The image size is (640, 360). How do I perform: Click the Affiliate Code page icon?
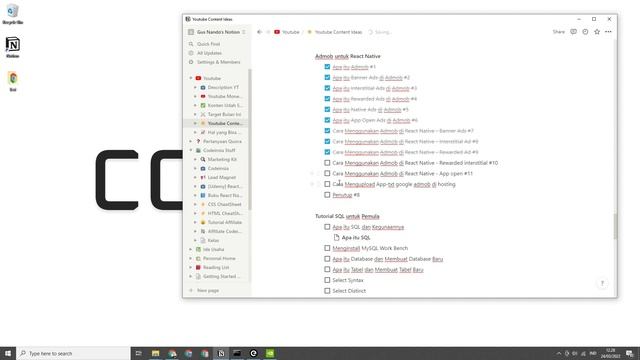pos(203,231)
